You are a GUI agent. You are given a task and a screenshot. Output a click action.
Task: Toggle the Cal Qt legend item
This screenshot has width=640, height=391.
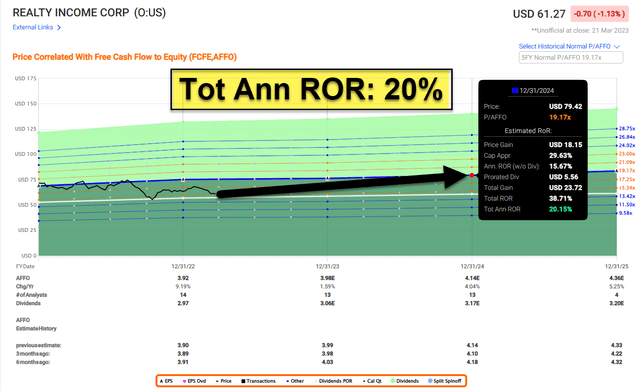coord(372,381)
